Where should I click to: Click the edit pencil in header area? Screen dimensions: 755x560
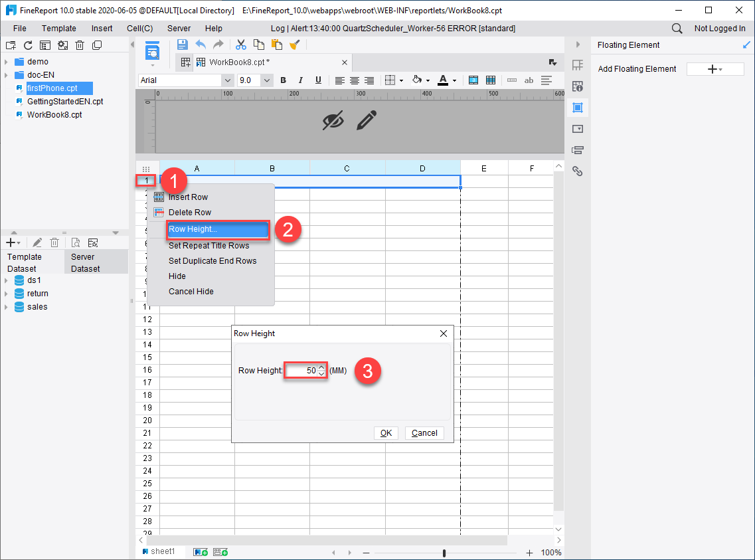click(x=367, y=120)
